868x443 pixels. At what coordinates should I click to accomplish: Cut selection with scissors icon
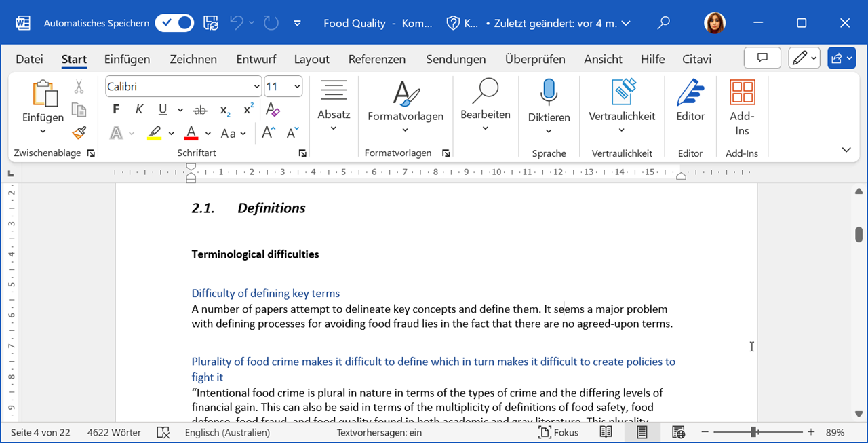pos(79,87)
